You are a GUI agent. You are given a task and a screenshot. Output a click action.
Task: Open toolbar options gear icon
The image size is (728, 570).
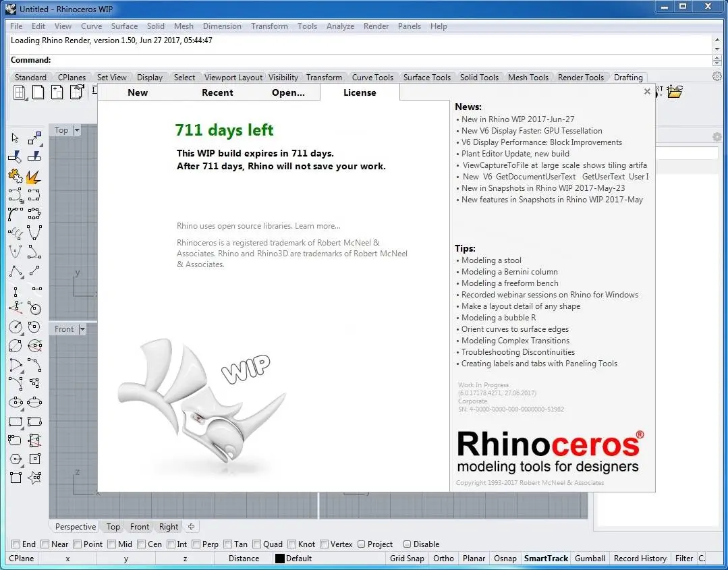click(717, 77)
